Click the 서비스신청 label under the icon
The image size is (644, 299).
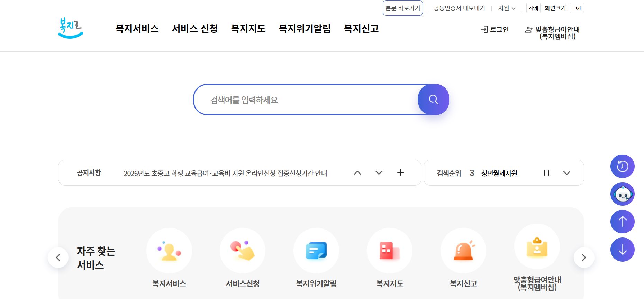tap(243, 283)
